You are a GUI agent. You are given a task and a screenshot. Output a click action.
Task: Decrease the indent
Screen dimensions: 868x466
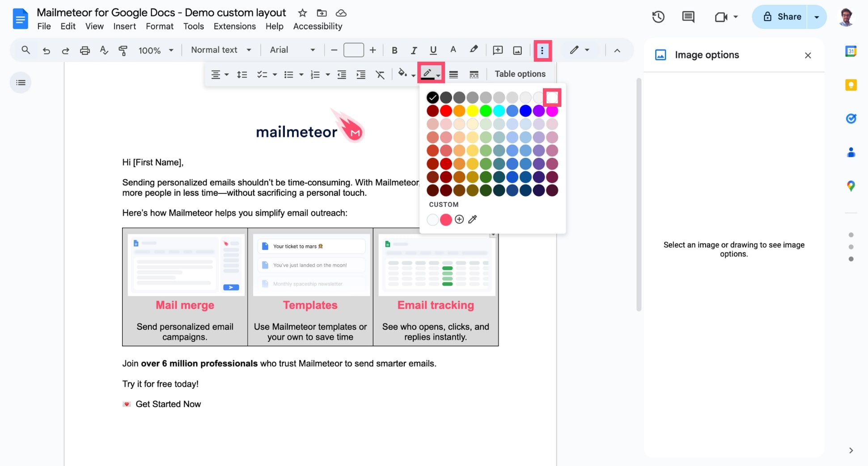[342, 75]
